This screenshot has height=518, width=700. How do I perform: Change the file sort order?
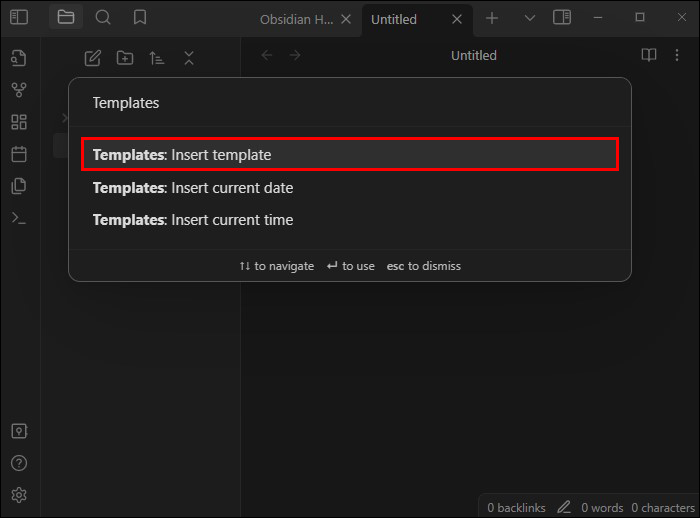coord(157,58)
